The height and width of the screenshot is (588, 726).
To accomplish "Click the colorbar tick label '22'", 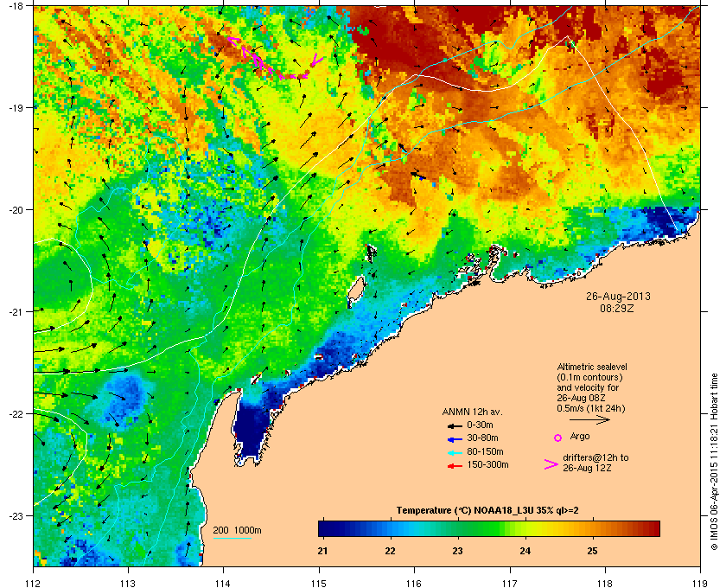I will [x=391, y=551].
